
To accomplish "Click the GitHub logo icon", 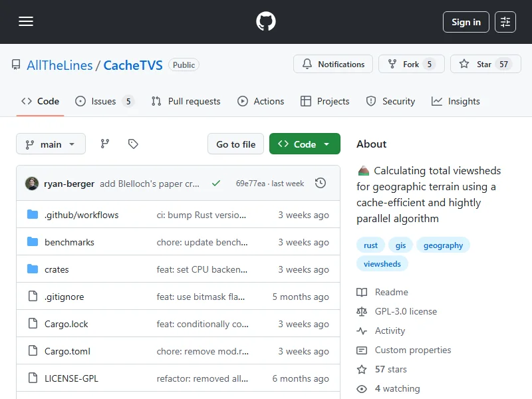I will [266, 22].
